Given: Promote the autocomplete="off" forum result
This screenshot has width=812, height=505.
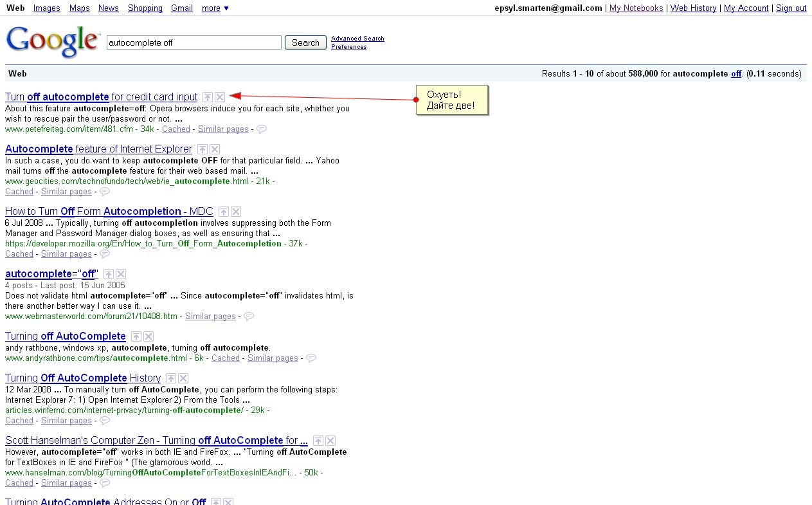Looking at the screenshot, I should pos(109,274).
